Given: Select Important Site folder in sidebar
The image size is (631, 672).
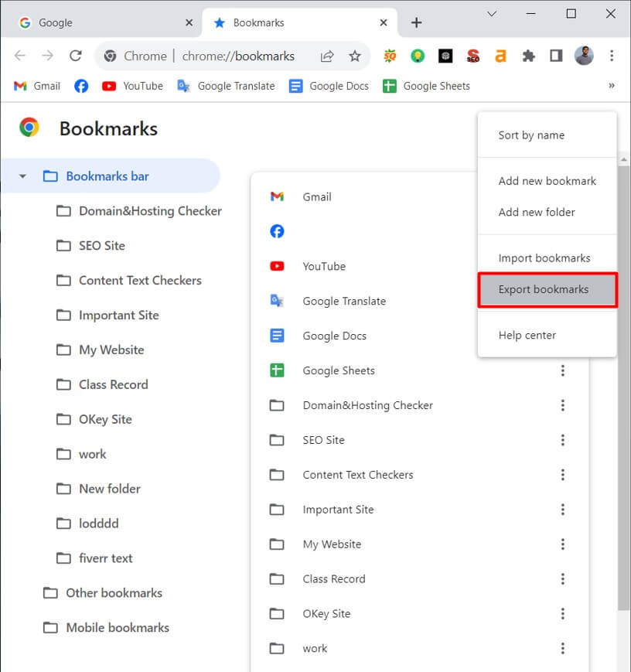Looking at the screenshot, I should (x=107, y=315).
